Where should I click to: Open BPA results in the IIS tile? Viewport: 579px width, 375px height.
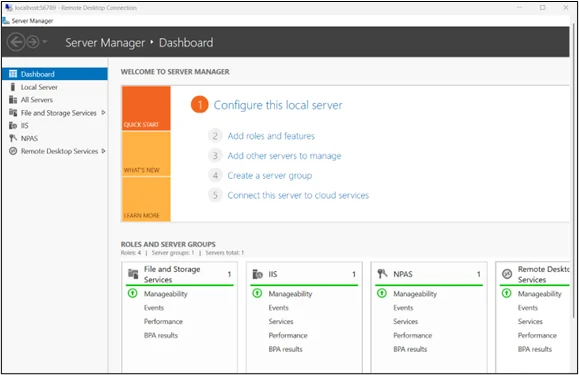click(285, 349)
